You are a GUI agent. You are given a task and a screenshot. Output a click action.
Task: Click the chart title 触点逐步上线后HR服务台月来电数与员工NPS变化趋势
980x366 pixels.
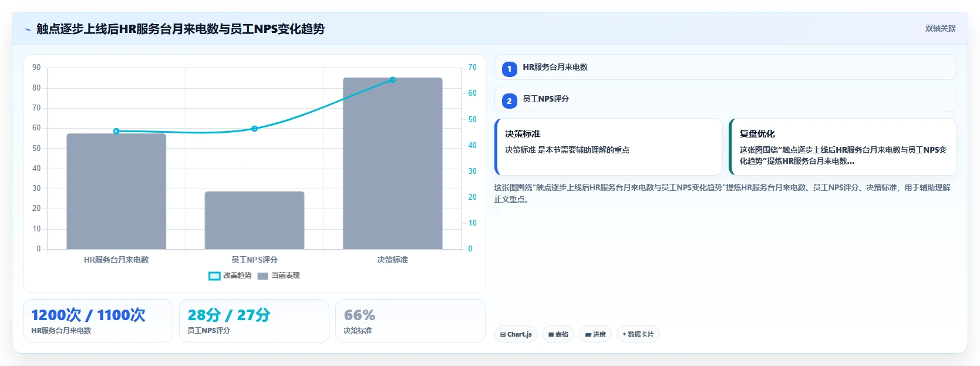coord(180,29)
